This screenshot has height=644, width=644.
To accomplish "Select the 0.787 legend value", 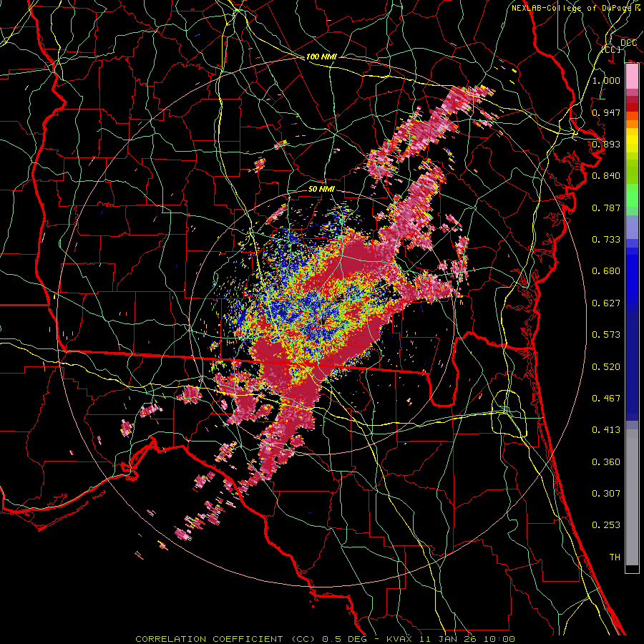I will [x=606, y=208].
